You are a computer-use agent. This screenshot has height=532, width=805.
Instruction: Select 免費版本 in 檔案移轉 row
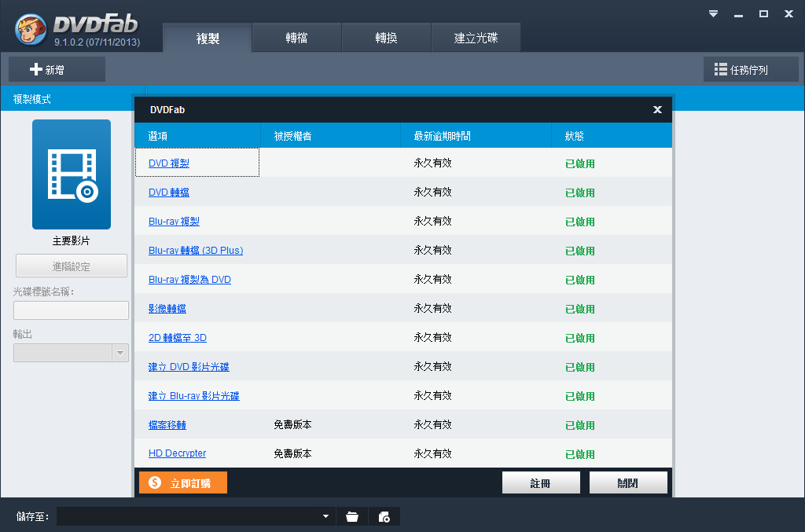click(x=292, y=425)
